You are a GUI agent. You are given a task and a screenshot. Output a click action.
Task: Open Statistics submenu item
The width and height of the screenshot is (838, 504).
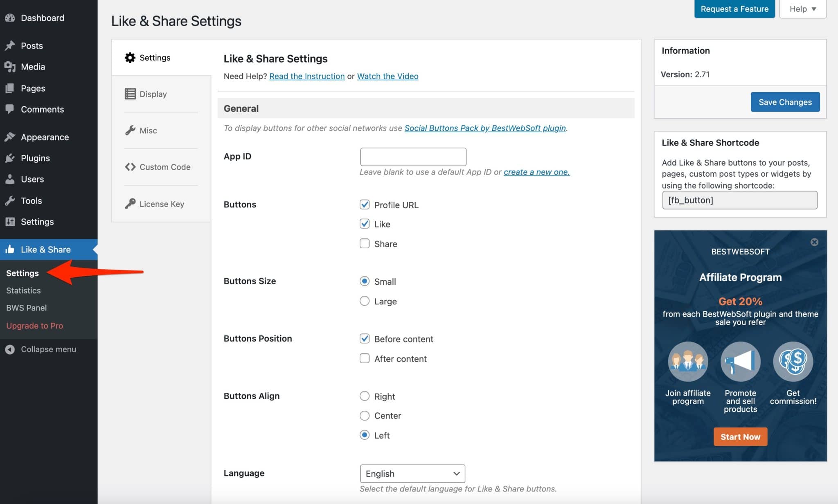coord(23,290)
